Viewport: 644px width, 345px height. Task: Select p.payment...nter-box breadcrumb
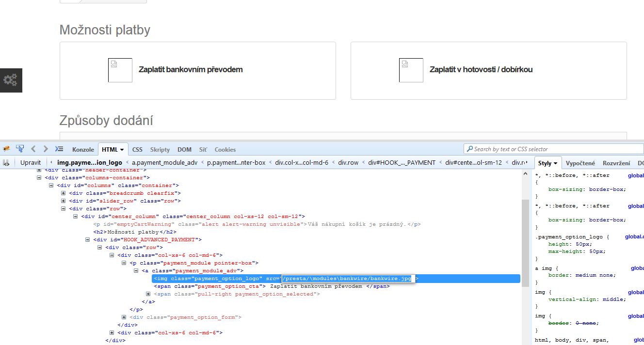coord(236,163)
